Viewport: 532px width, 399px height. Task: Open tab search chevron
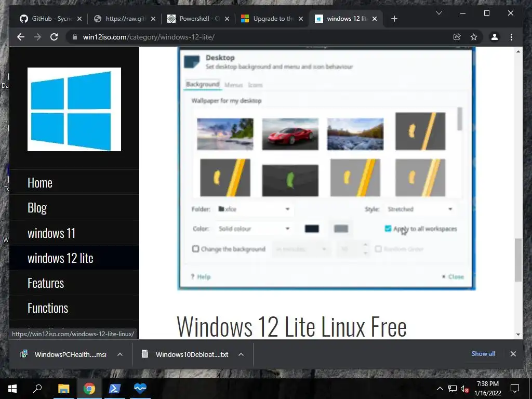[438, 13]
